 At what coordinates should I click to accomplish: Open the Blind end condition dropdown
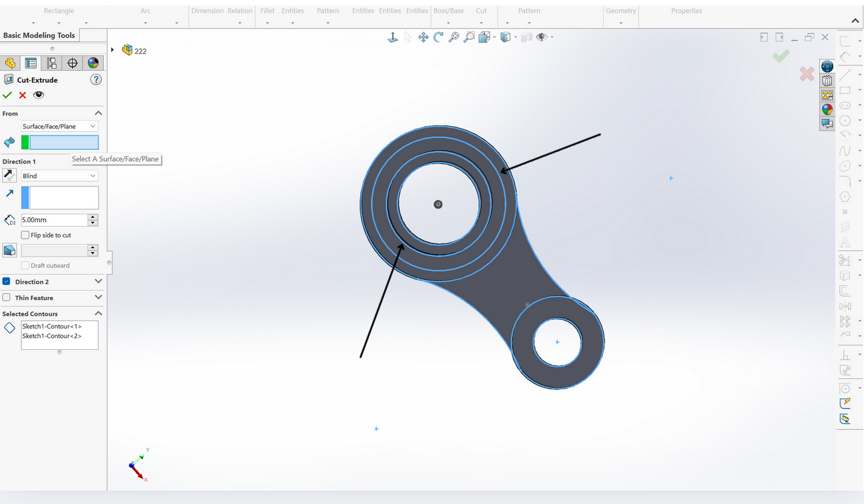(x=60, y=175)
